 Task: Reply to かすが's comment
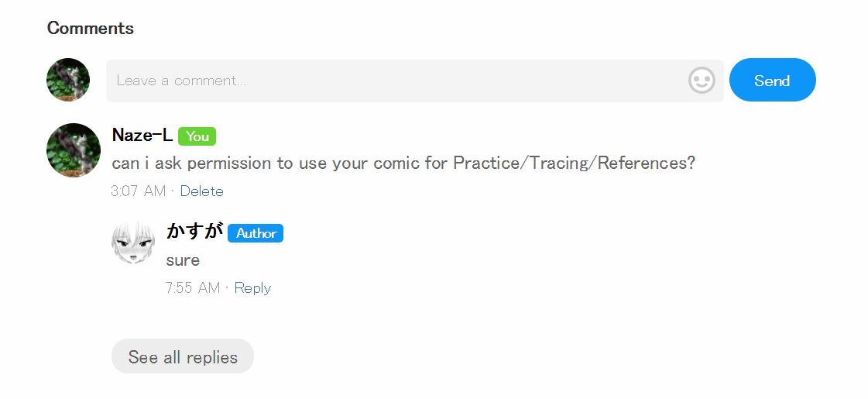pyautogui.click(x=252, y=287)
